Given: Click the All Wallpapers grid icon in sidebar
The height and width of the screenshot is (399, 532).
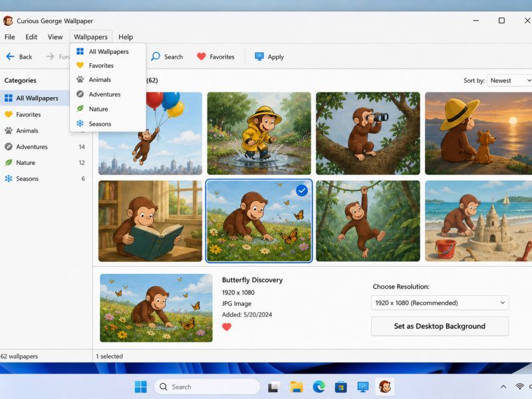Looking at the screenshot, I should click(9, 98).
